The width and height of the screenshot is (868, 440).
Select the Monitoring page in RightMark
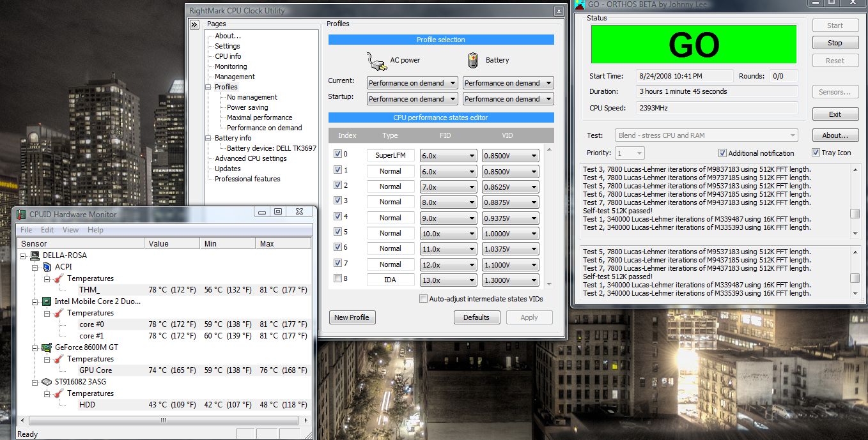tap(231, 66)
